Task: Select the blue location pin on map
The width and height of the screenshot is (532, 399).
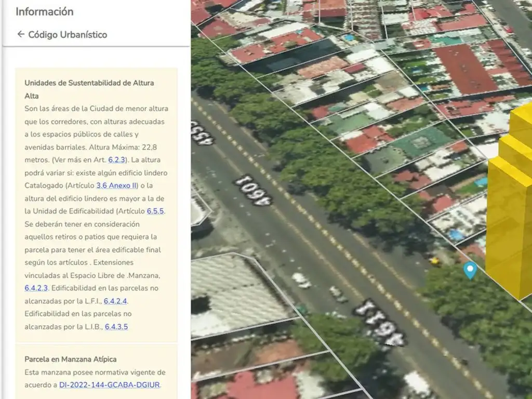Action: click(470, 270)
